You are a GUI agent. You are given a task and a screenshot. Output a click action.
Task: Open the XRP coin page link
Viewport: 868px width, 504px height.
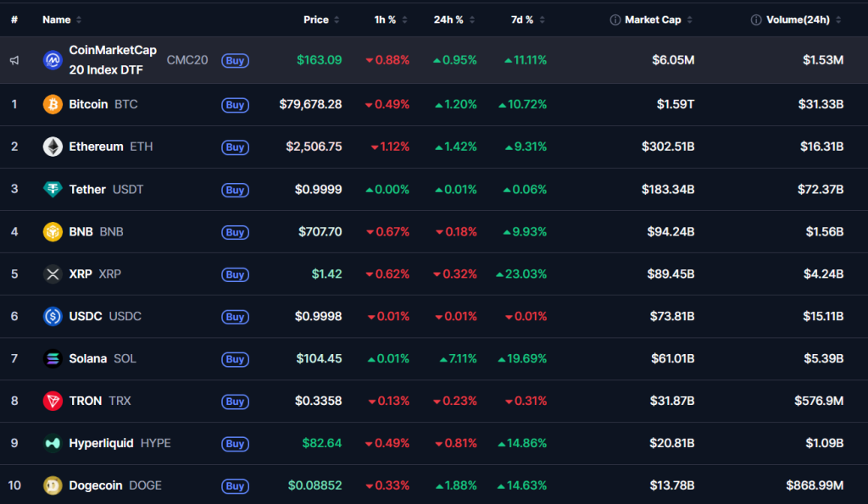click(x=95, y=274)
